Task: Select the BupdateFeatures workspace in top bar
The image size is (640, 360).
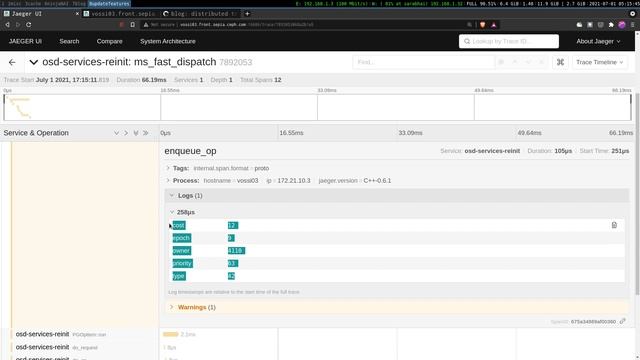Action: click(x=109, y=3)
